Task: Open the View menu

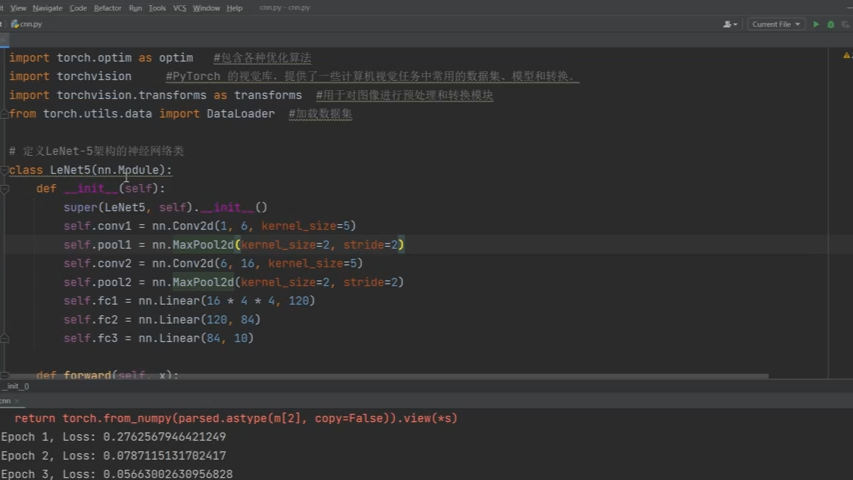Action: click(18, 8)
